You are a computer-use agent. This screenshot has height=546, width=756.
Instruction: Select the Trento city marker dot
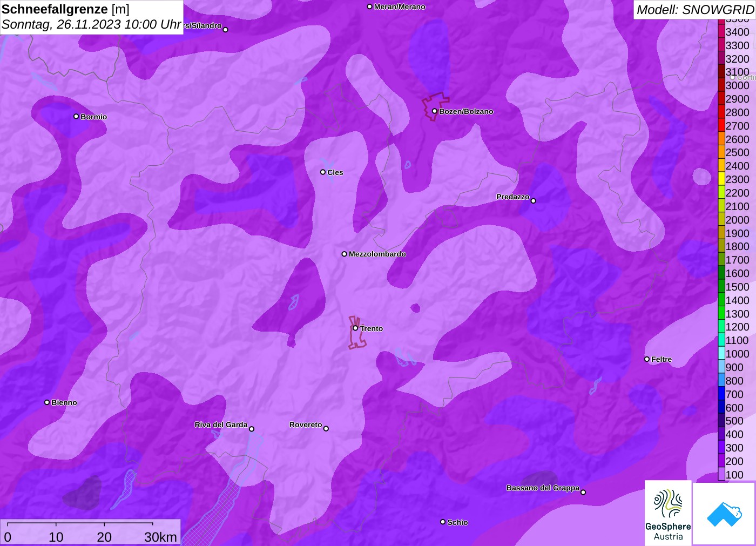(x=355, y=328)
